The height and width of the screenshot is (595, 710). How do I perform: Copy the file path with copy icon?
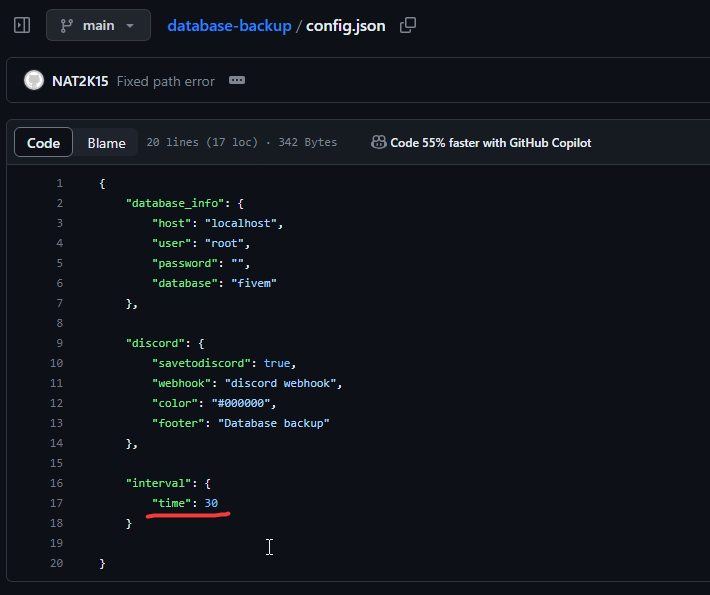[x=408, y=25]
